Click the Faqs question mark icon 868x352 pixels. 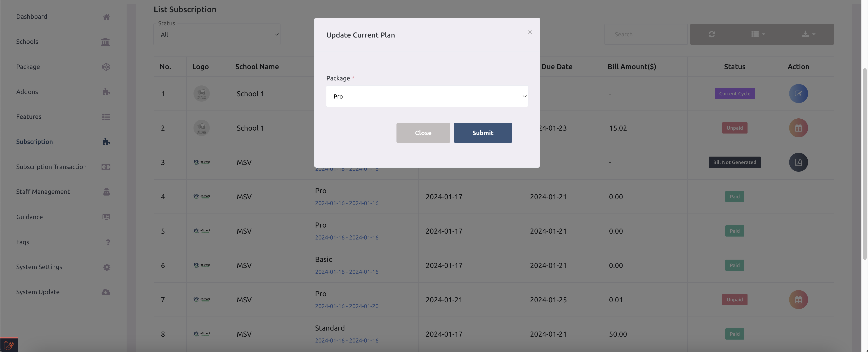click(x=108, y=242)
